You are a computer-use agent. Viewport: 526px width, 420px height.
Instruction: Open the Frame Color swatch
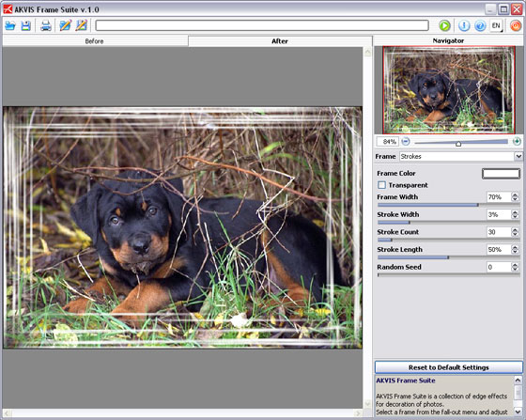pyautogui.click(x=501, y=174)
